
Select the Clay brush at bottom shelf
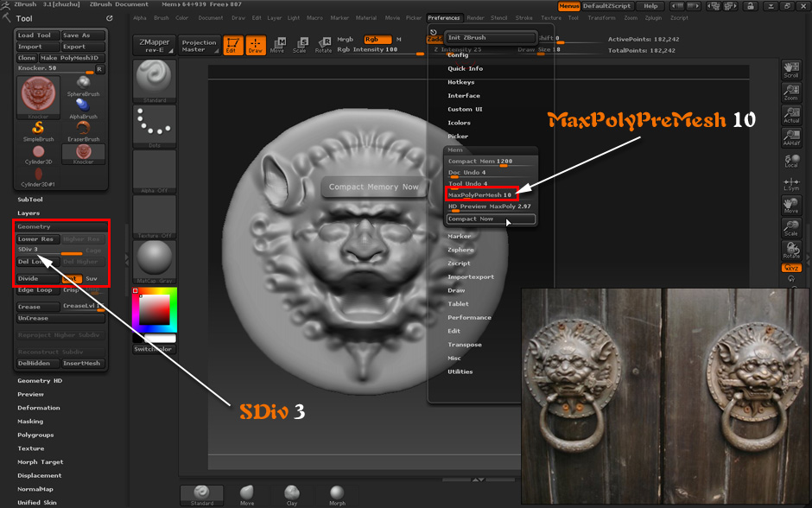coord(292,495)
